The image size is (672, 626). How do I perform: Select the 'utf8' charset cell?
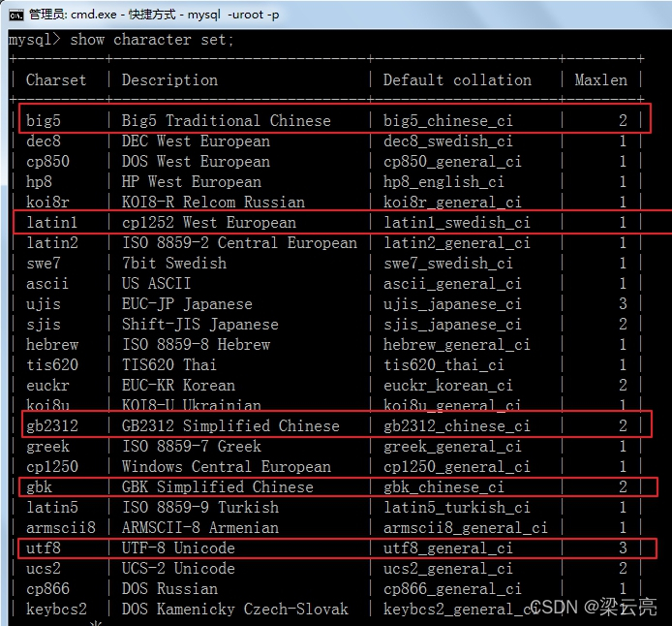click(44, 548)
